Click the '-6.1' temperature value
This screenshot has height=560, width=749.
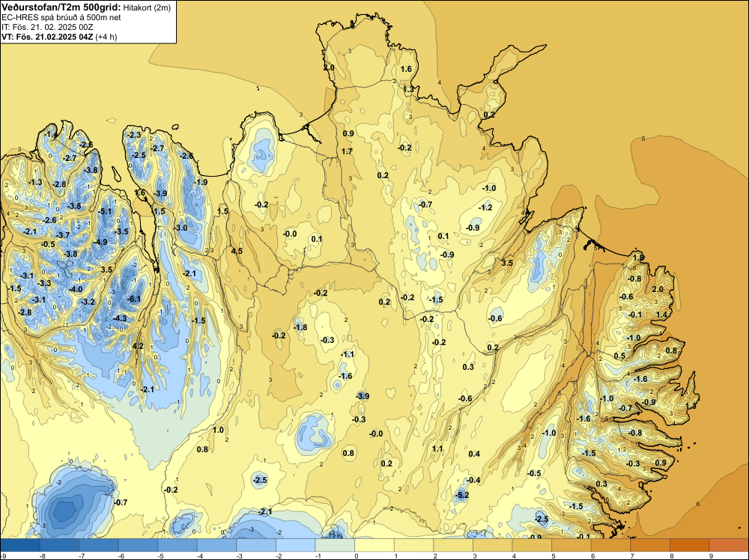(x=134, y=299)
